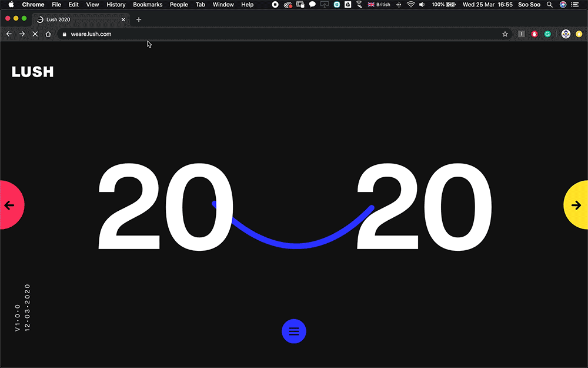
Task: Open the Bookmarks menu
Action: (x=148, y=5)
